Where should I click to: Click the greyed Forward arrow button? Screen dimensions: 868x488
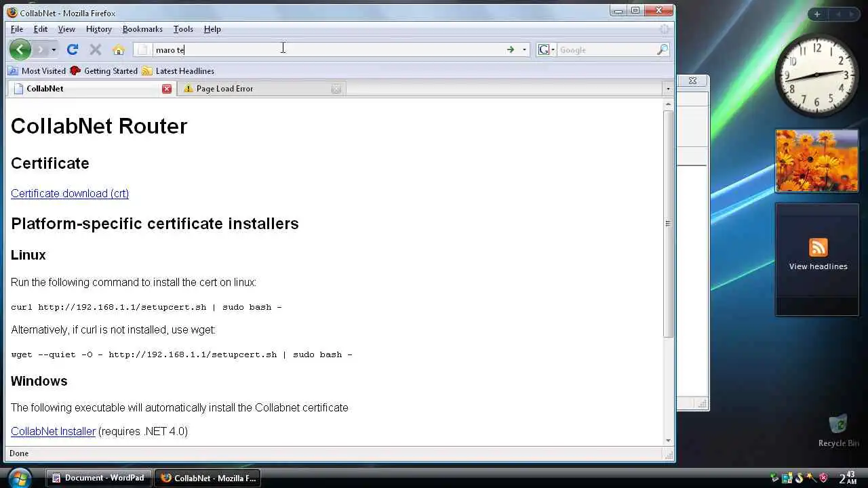(40, 49)
